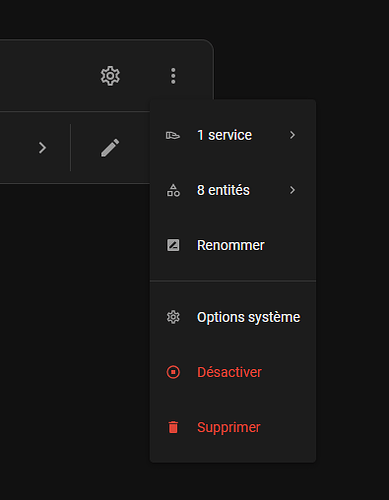Click the gear icon beside Options système
389x500 pixels.
pos(173,317)
